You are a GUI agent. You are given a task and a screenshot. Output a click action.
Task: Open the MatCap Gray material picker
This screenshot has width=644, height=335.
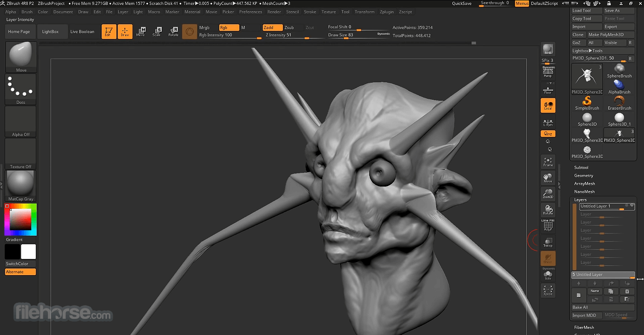[x=21, y=186]
